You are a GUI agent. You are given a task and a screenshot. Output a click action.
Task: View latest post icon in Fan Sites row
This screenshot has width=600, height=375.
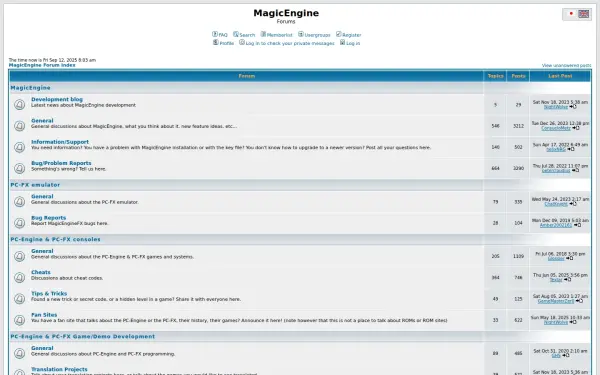pyautogui.click(x=573, y=322)
